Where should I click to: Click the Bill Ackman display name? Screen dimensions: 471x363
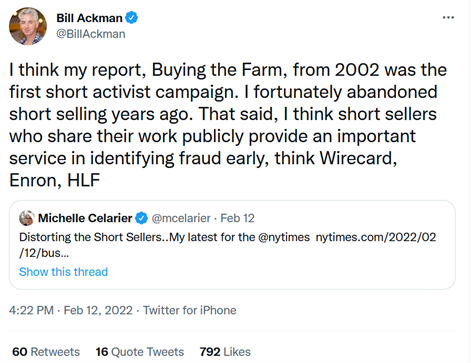tap(89, 18)
